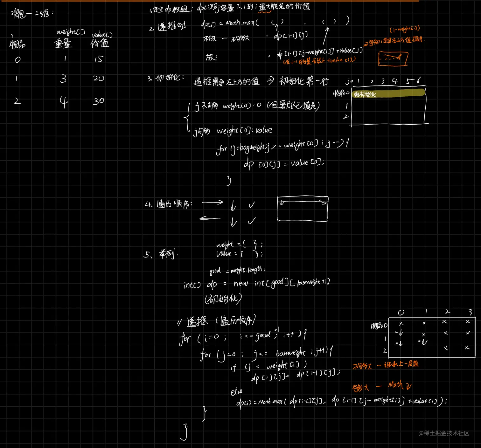
Task: Click column header '3' of the bottom-right grid
Action: tap(470, 312)
